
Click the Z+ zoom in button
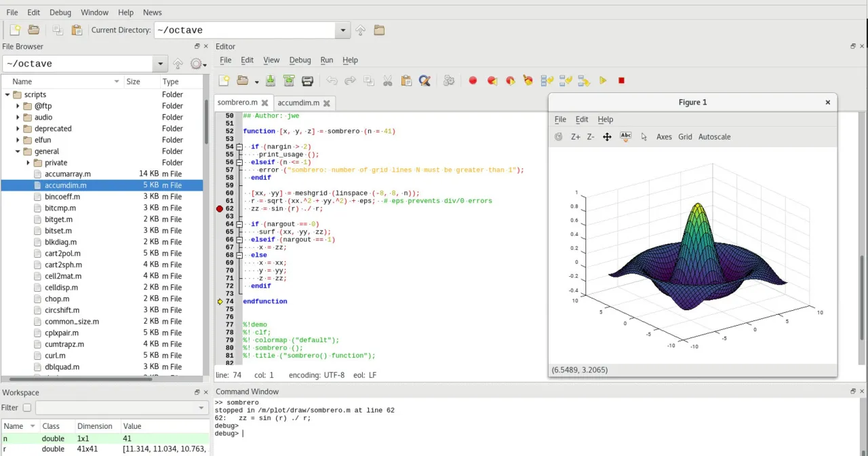pos(575,137)
